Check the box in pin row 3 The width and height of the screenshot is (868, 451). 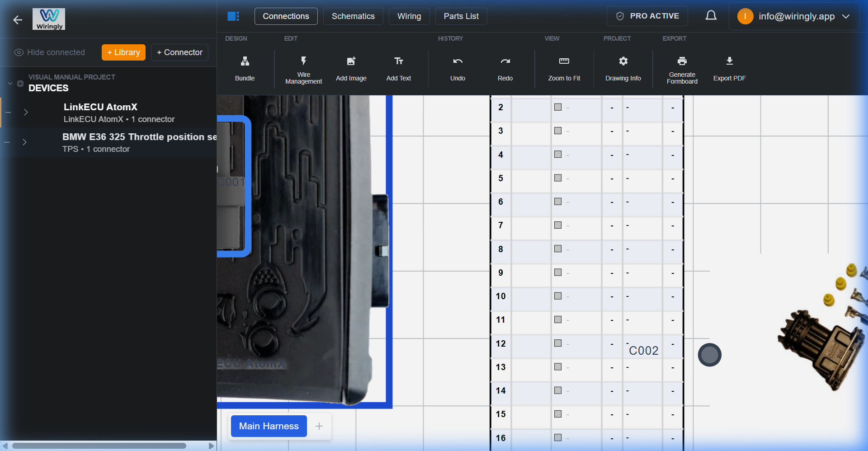558,131
